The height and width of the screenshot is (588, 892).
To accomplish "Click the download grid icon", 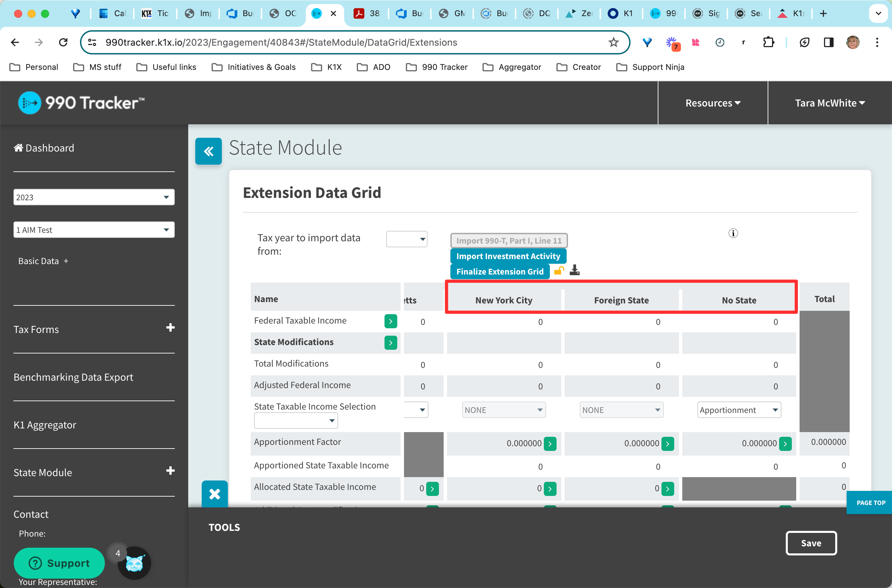I will pos(574,270).
